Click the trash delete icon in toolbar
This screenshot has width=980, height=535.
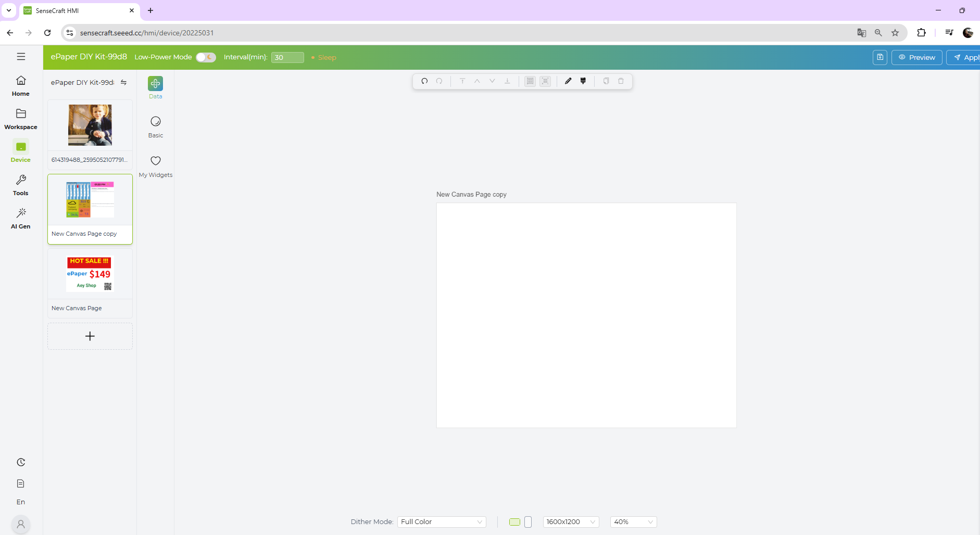(x=621, y=81)
